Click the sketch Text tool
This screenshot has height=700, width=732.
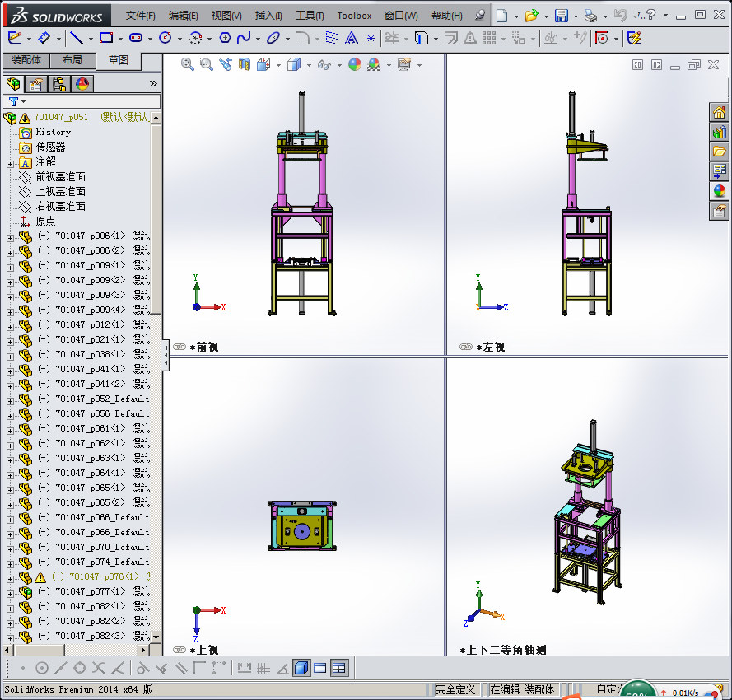click(x=351, y=38)
